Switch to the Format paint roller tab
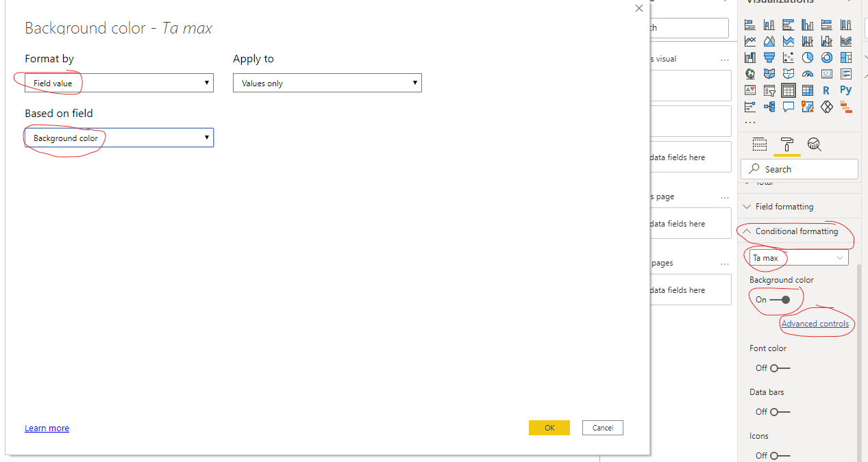The image size is (868, 462). tap(786, 144)
